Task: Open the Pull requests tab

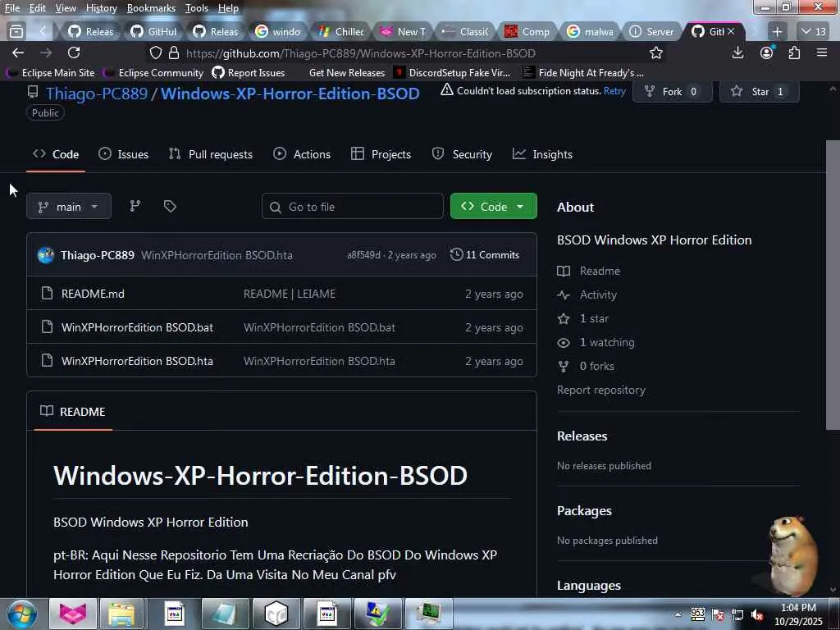Action: (x=211, y=154)
